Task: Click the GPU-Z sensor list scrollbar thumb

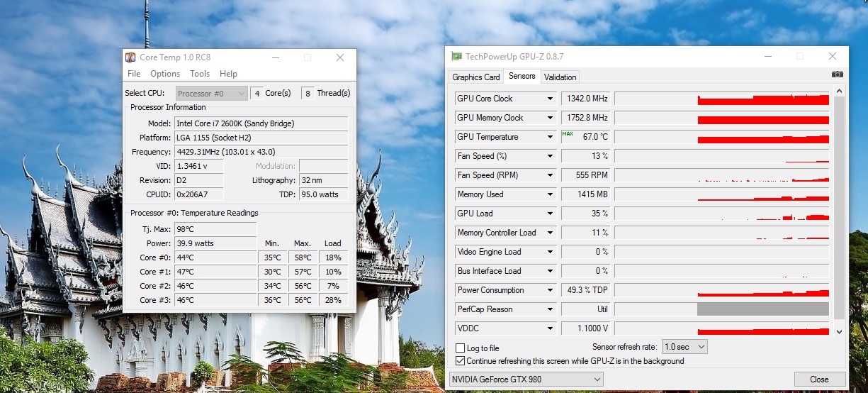Action: click(840, 208)
